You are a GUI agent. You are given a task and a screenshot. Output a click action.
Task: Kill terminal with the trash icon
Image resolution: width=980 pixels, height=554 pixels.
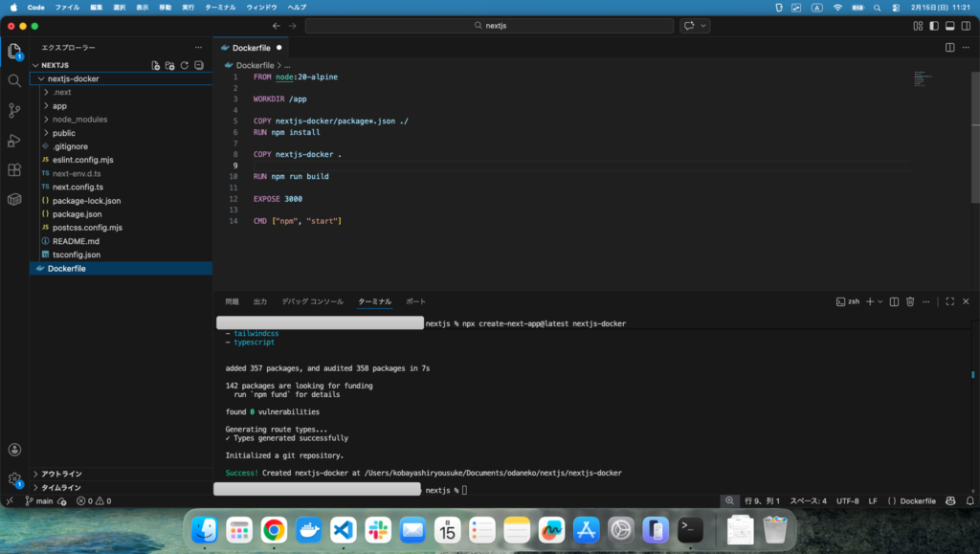point(911,301)
